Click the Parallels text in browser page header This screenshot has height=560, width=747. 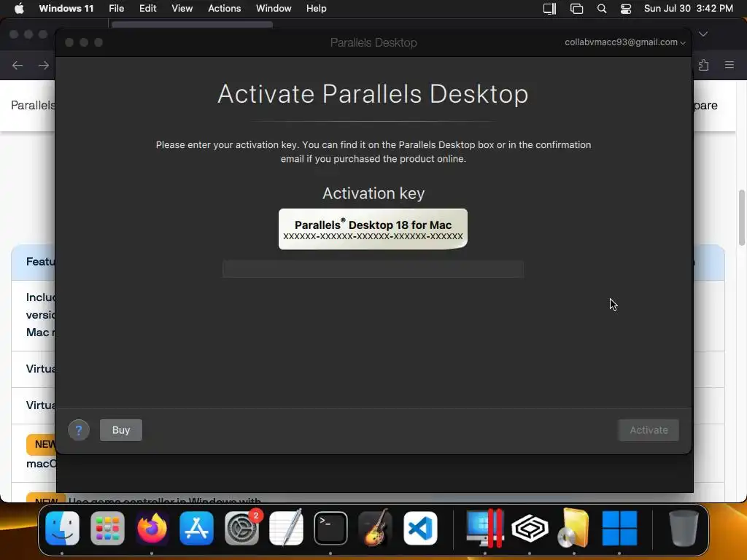click(33, 105)
